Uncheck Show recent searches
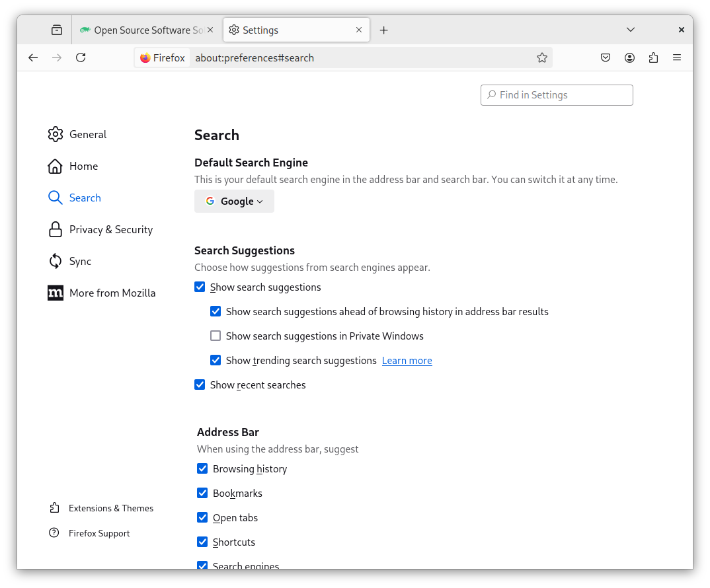Screen dimensions: 710x588 (x=200, y=385)
